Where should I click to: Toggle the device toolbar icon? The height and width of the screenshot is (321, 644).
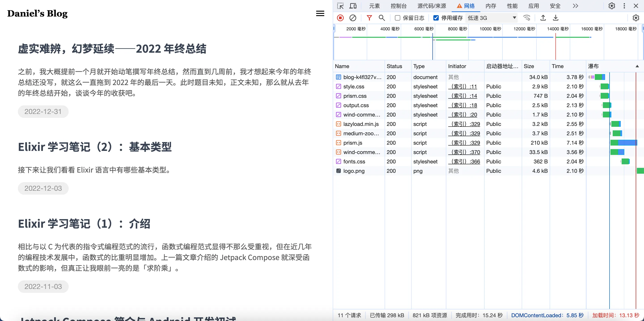tap(353, 6)
